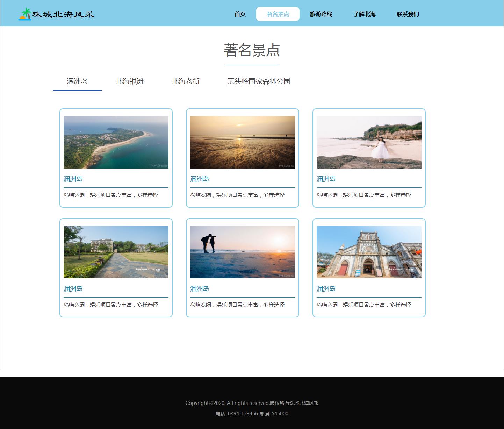Image resolution: width=504 pixels, height=429 pixels.
Task: Open the golden sunset beach photo
Action: pyautogui.click(x=243, y=142)
